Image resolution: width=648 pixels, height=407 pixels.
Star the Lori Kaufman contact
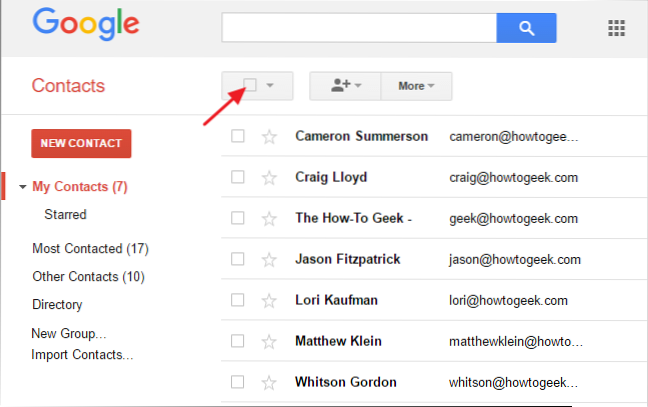point(268,301)
